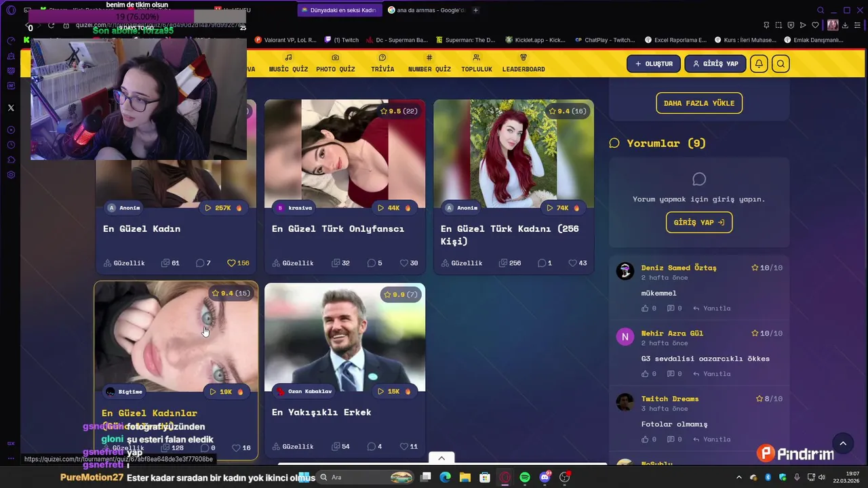
Task: Open En Güzel Türk Onlyfanscı quiz thumbnail
Action: pos(344,154)
